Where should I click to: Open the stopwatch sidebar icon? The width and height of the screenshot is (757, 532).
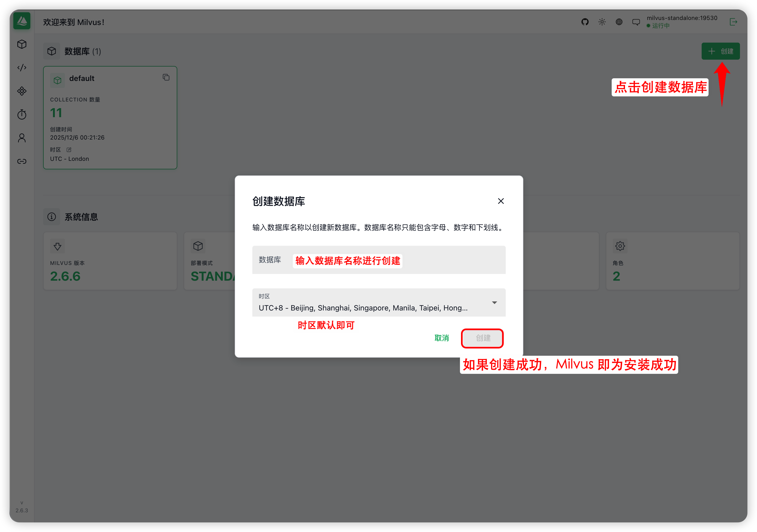(22, 114)
